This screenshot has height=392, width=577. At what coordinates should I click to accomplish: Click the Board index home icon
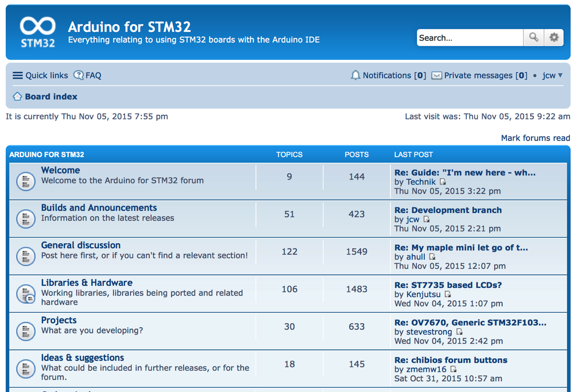point(17,96)
